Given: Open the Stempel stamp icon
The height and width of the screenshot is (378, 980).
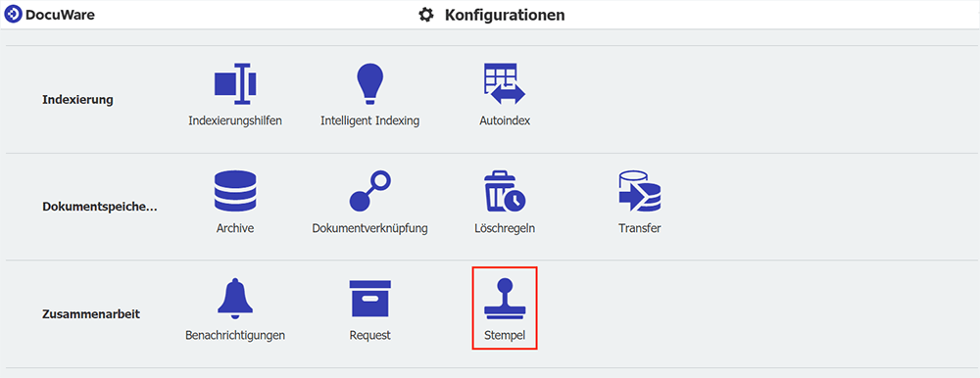Looking at the screenshot, I should 505,298.
